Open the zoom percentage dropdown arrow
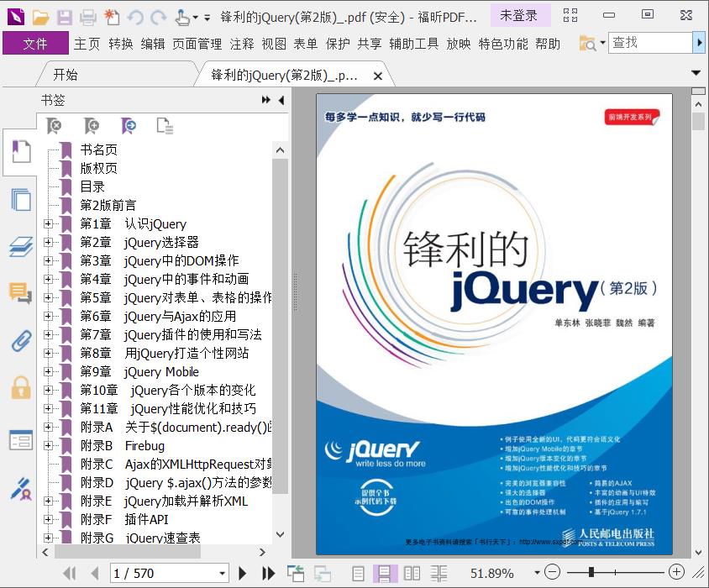Viewport: 709px width, 588px height. [x=537, y=573]
